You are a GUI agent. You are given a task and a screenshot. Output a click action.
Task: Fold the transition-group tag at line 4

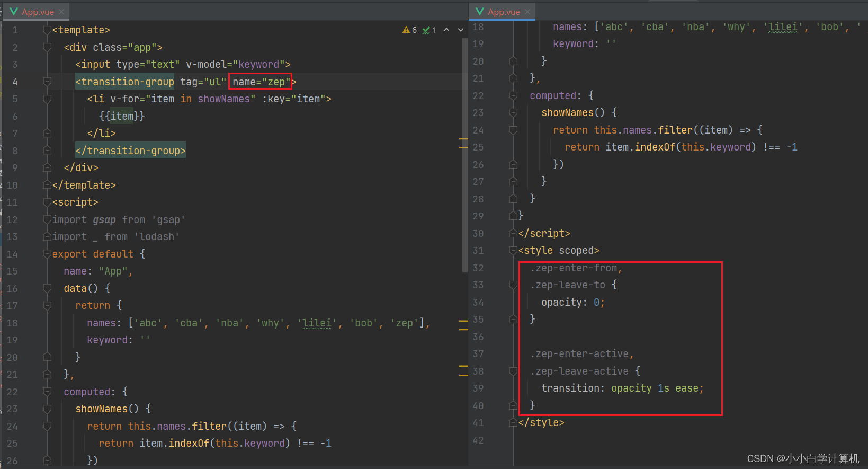pos(47,82)
